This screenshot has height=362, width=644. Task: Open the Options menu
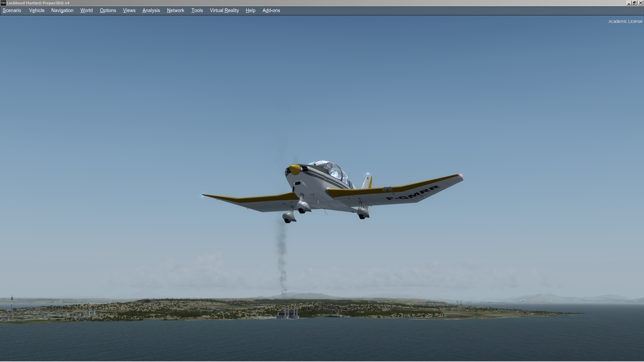pos(108,10)
